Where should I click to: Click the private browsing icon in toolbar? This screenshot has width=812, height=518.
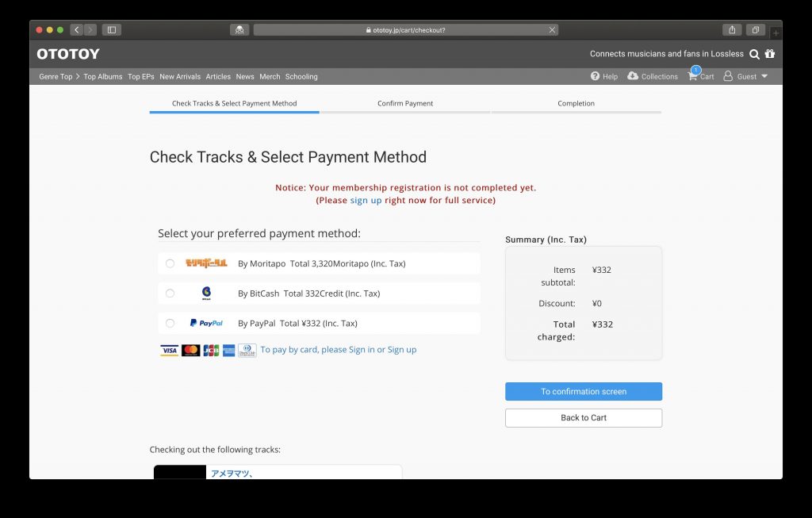coord(239,30)
